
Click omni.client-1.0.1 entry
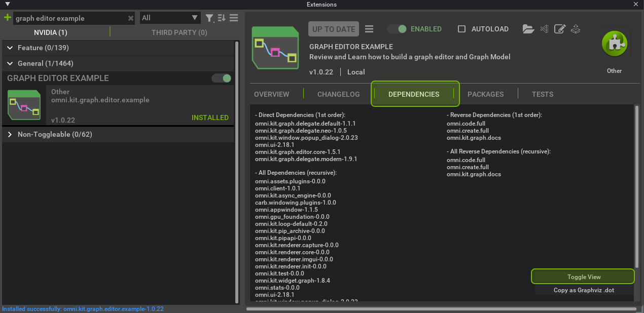(277, 188)
